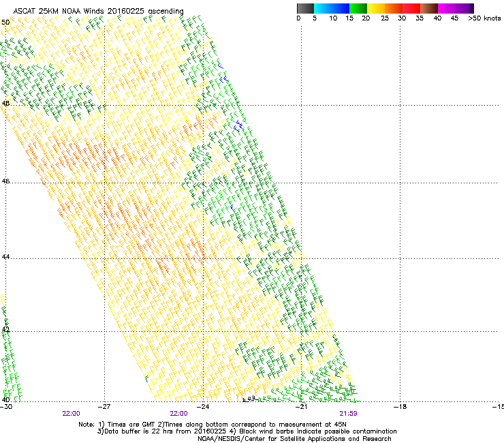The width and height of the screenshot is (504, 443).
Task: Click the '46' latitude label on the left axis
Action: [5, 181]
